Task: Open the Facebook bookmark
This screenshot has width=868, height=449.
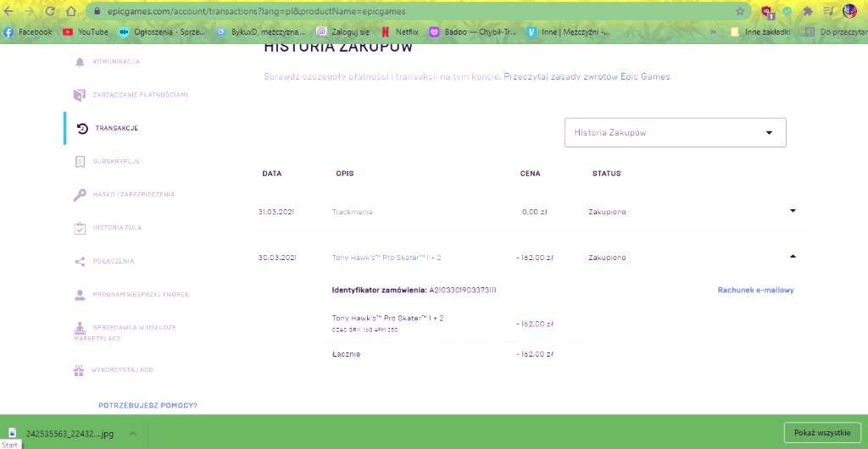Action: click(x=28, y=32)
